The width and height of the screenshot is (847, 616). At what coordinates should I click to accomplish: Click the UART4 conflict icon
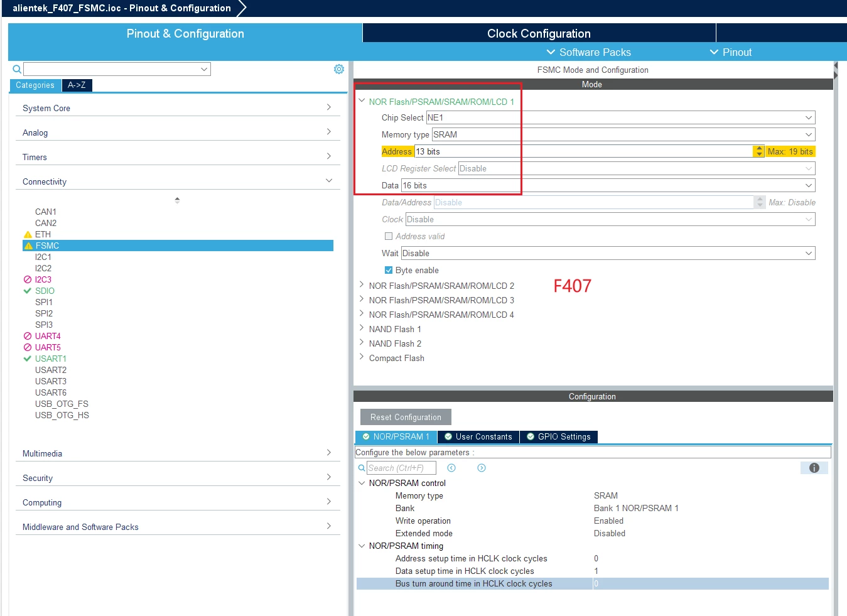pyautogui.click(x=28, y=336)
